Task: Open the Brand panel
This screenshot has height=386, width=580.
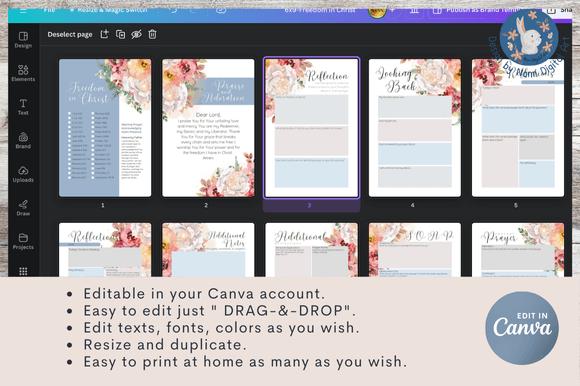Action: pyautogui.click(x=23, y=140)
